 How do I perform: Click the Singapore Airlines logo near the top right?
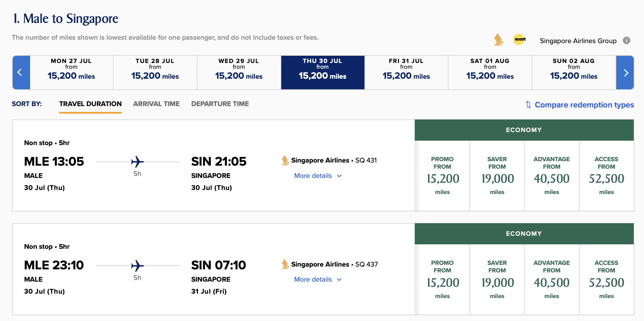498,40
